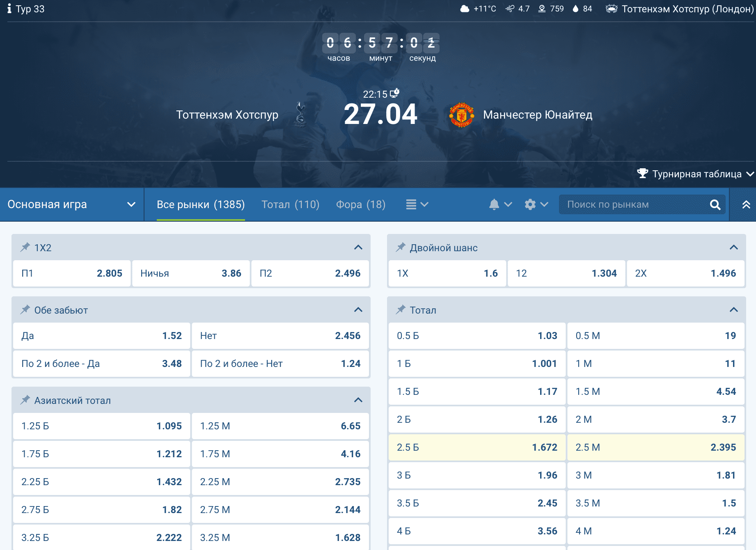The height and width of the screenshot is (550, 756).
Task: Select total 0.5 М at 19
Action: pos(656,336)
